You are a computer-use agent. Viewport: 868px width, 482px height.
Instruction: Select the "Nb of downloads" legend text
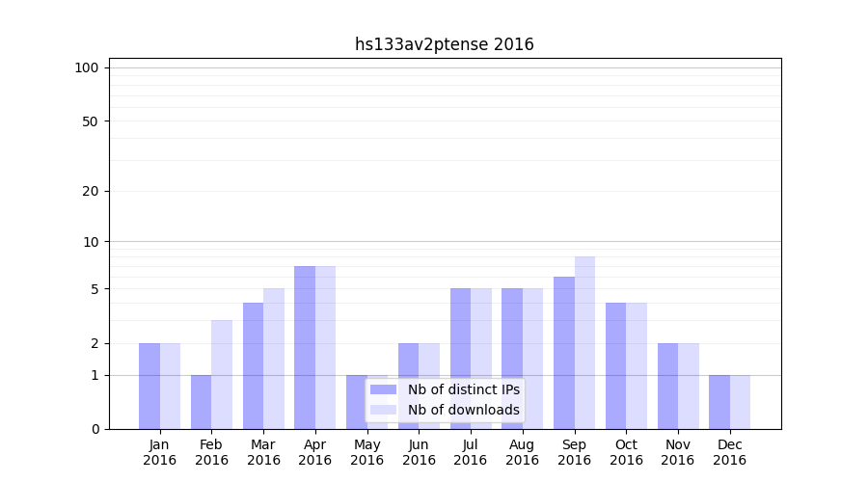click(x=463, y=410)
